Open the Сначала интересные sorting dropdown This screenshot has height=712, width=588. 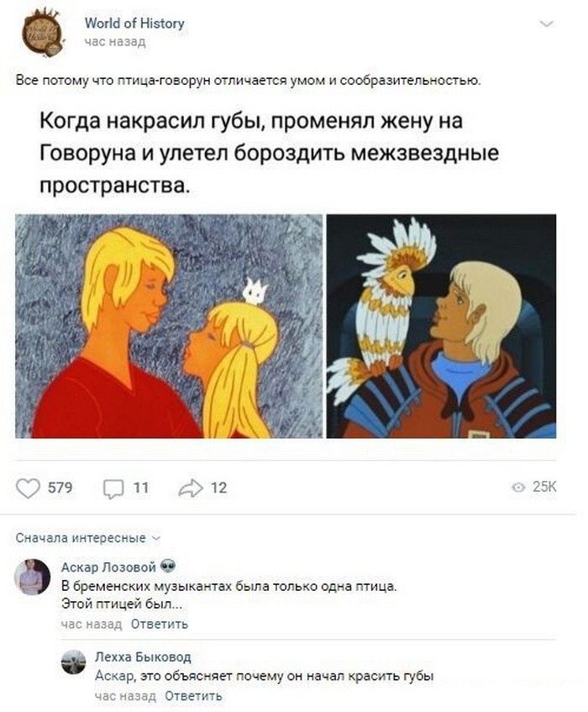88,538
